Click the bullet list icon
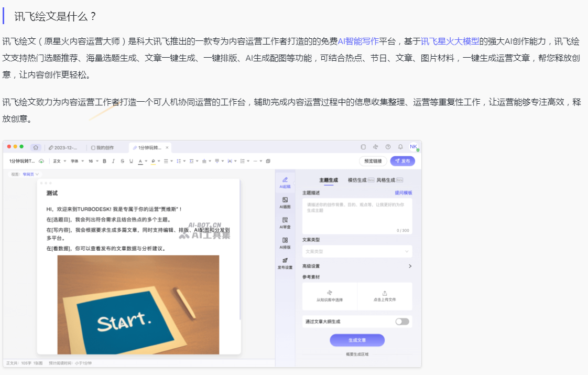The image size is (588, 375). click(x=242, y=161)
